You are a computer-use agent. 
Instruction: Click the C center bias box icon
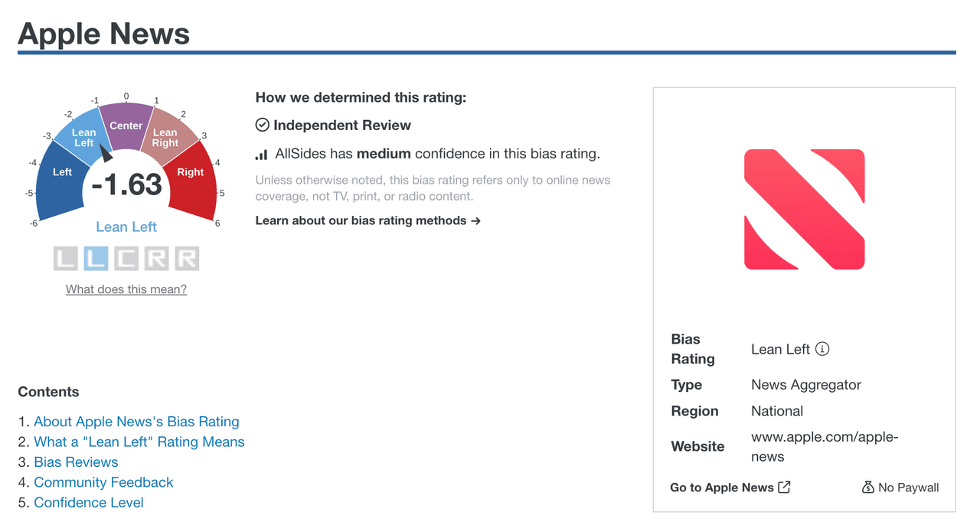tap(126, 259)
